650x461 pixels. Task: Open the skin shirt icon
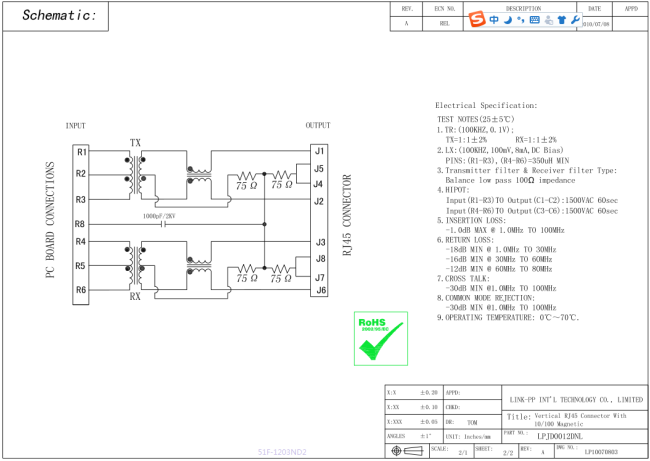coord(561,19)
